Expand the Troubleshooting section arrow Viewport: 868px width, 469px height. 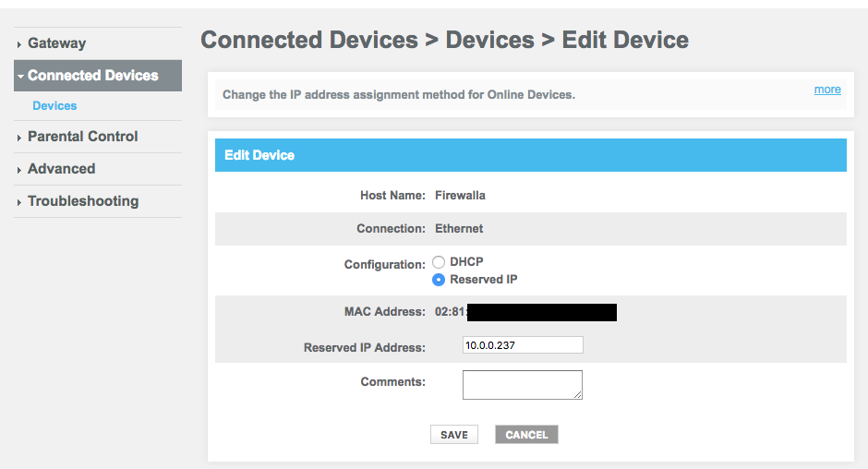[x=19, y=202]
